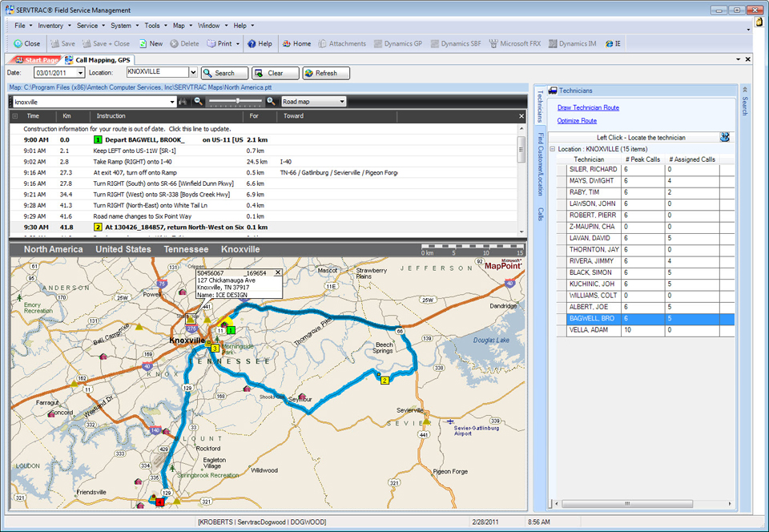Open Help from the toolbar
The image size is (769, 532).
[x=260, y=43]
